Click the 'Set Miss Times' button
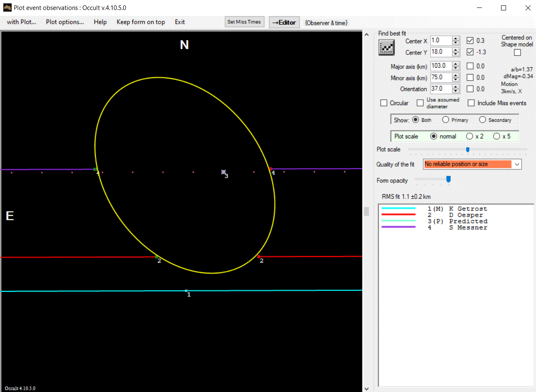This screenshot has width=536, height=392. click(244, 22)
